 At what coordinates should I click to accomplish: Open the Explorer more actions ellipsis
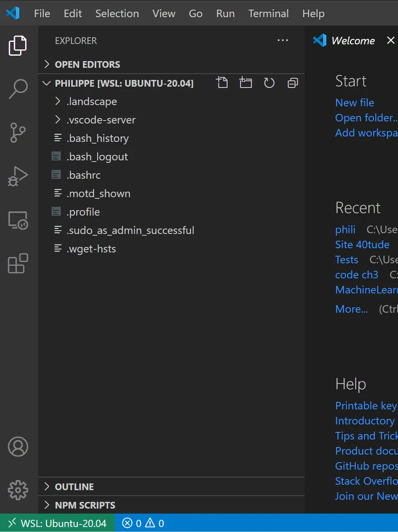(x=283, y=40)
